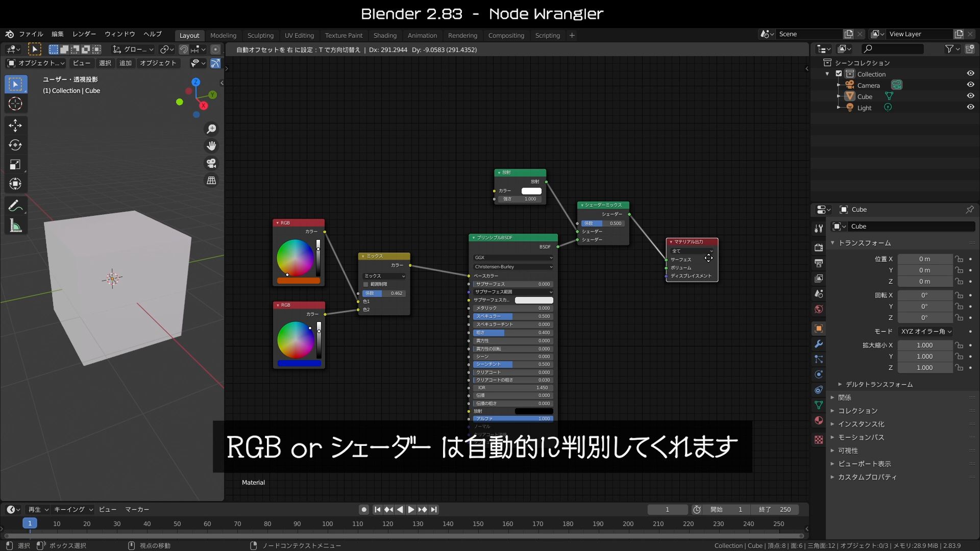Select the Annotate tool in the toolbar
Image resolution: width=980 pixels, height=551 pixels.
pyautogui.click(x=16, y=206)
